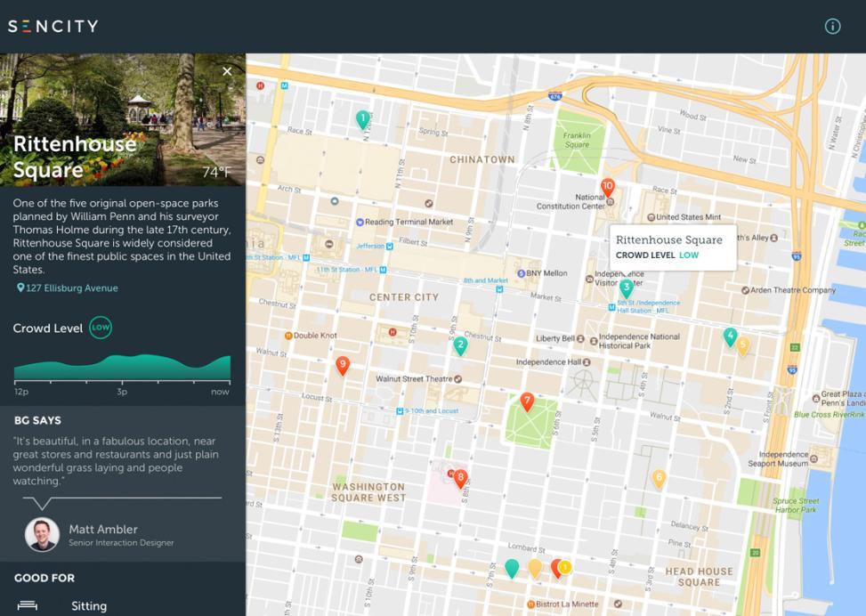The image size is (866, 616).
Task: Click the CENTER CITY neighborhood label
Action: click(x=404, y=297)
